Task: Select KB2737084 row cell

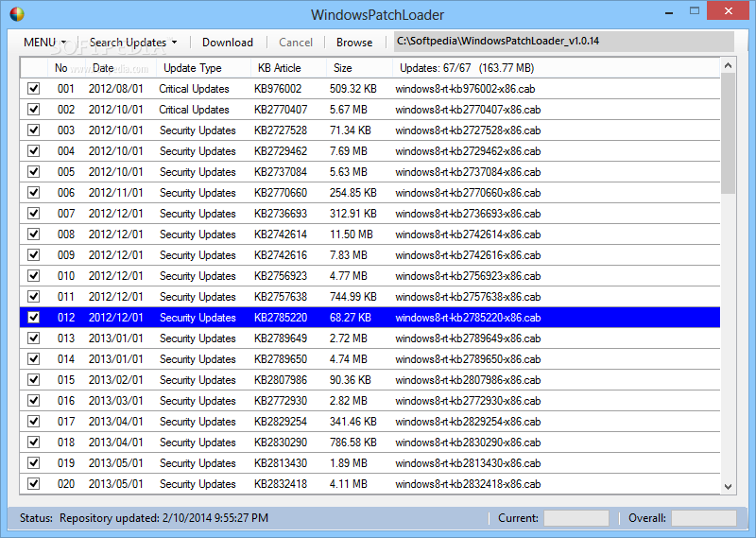Action: click(x=281, y=172)
